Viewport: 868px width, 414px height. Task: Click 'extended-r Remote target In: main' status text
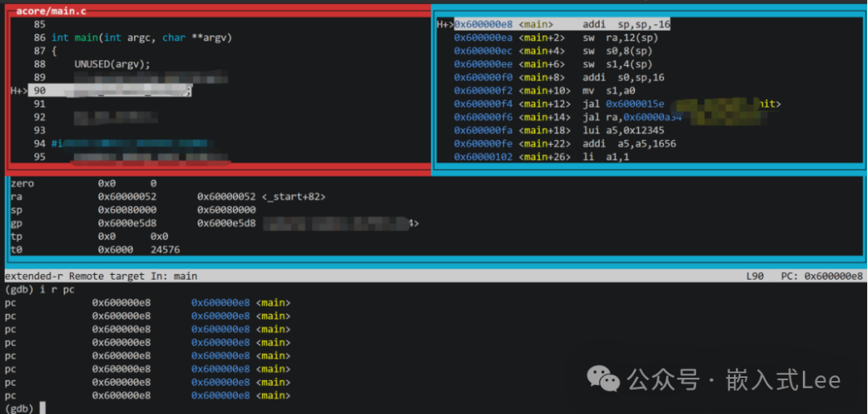(100, 277)
